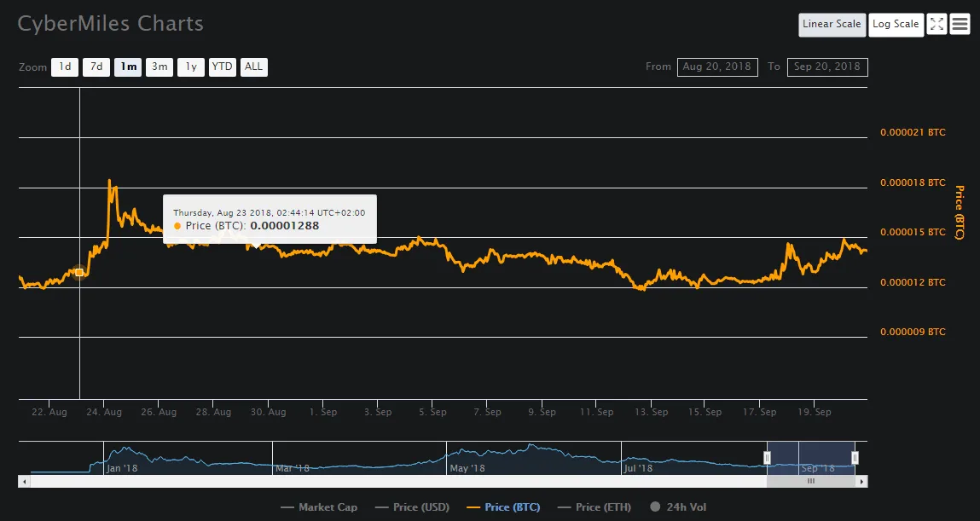The image size is (980, 521).
Task: Click the 30. Aug date label
Action: tap(268, 413)
